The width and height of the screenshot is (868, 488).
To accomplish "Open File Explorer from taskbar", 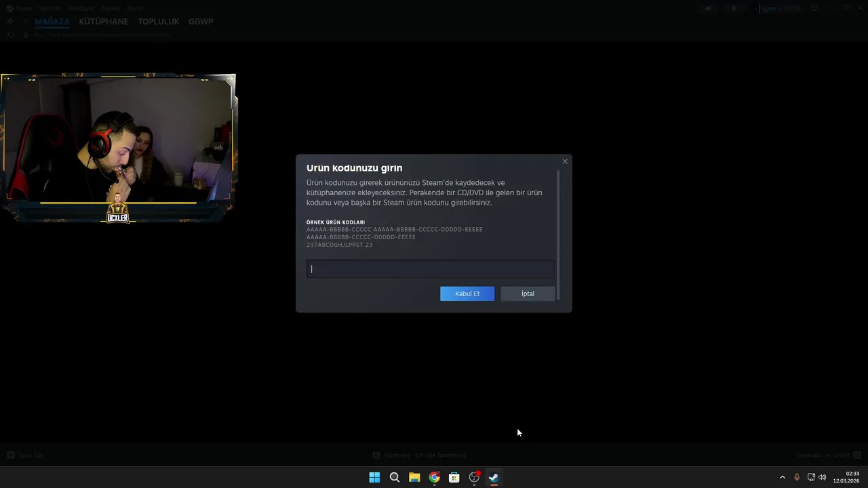I will coord(414,477).
